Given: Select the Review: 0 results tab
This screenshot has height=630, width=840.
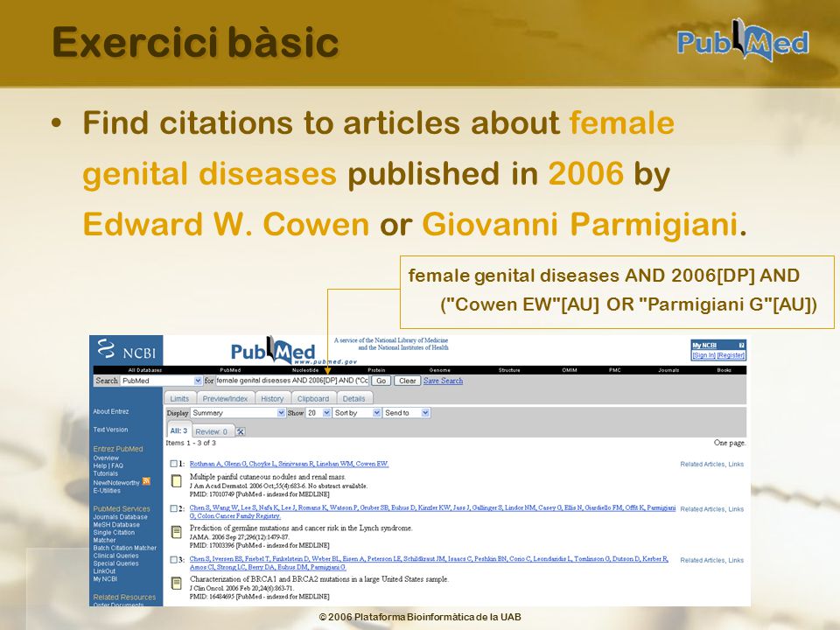Looking at the screenshot, I should 211,431.
